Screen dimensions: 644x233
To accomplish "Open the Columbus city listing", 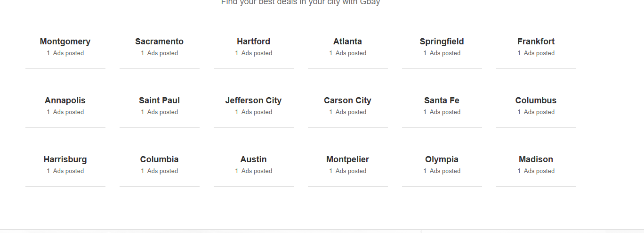I will (x=536, y=100).
